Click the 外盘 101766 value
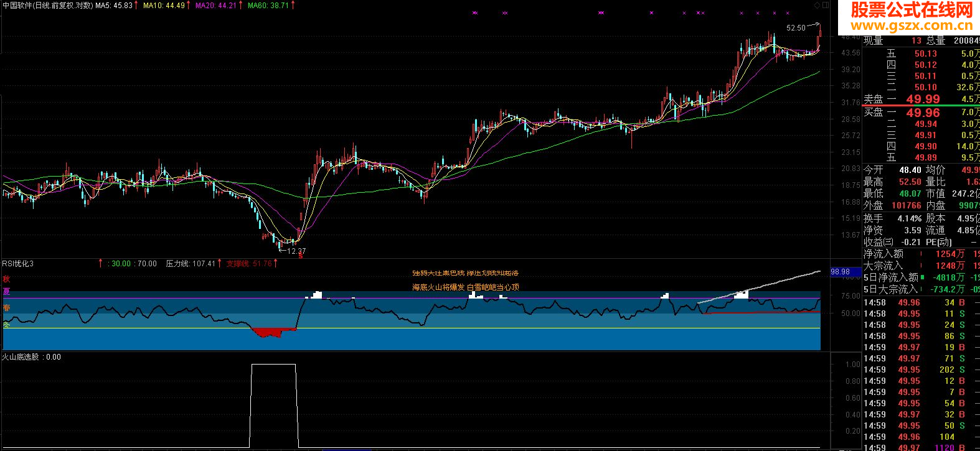The height and width of the screenshot is (451, 980). [x=907, y=205]
